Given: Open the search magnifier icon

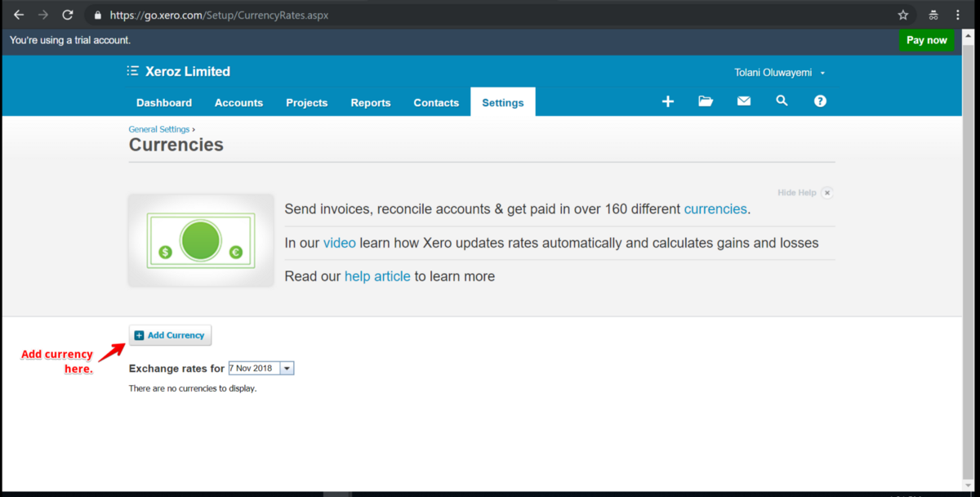Looking at the screenshot, I should [x=782, y=101].
